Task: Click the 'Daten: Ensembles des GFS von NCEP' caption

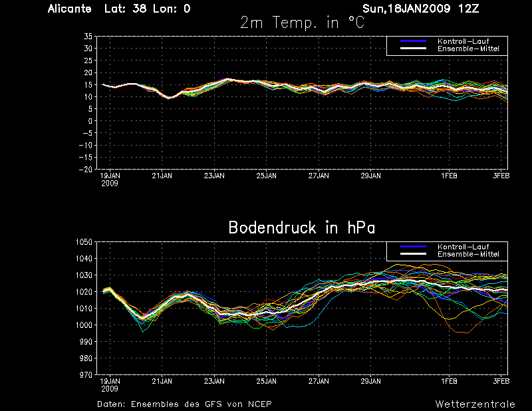Action: (x=184, y=404)
